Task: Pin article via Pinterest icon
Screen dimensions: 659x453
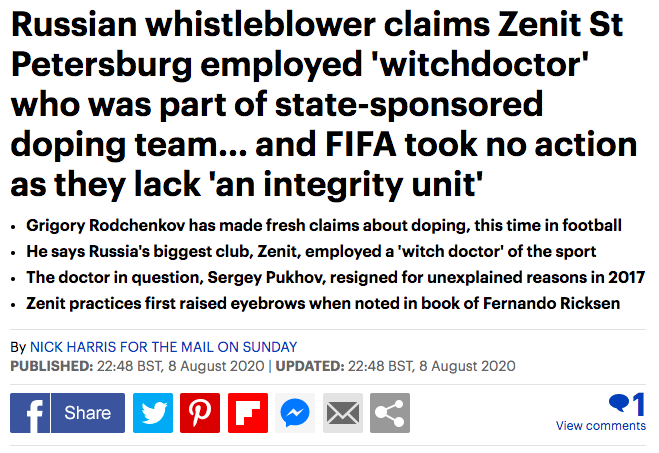Action: coord(200,413)
